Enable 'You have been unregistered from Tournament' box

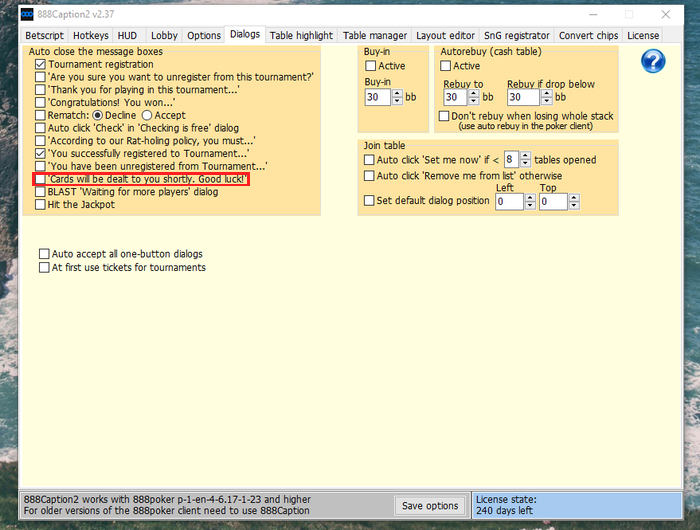click(x=40, y=166)
